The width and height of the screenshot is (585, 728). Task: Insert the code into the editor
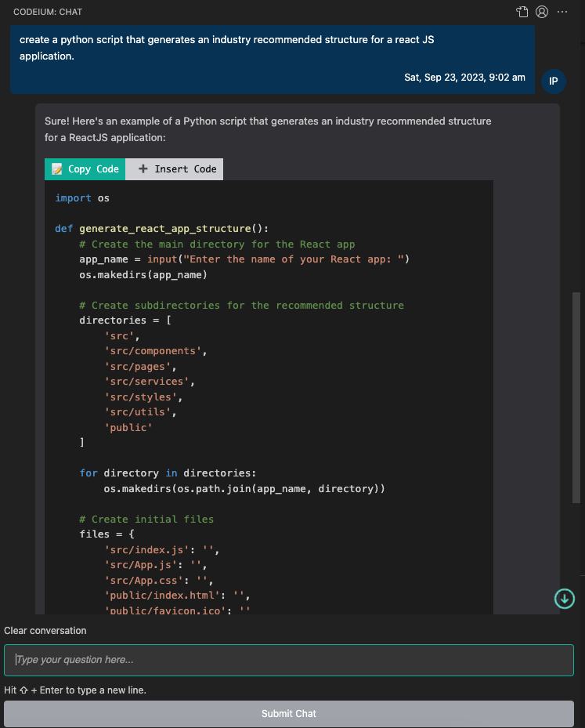point(175,169)
